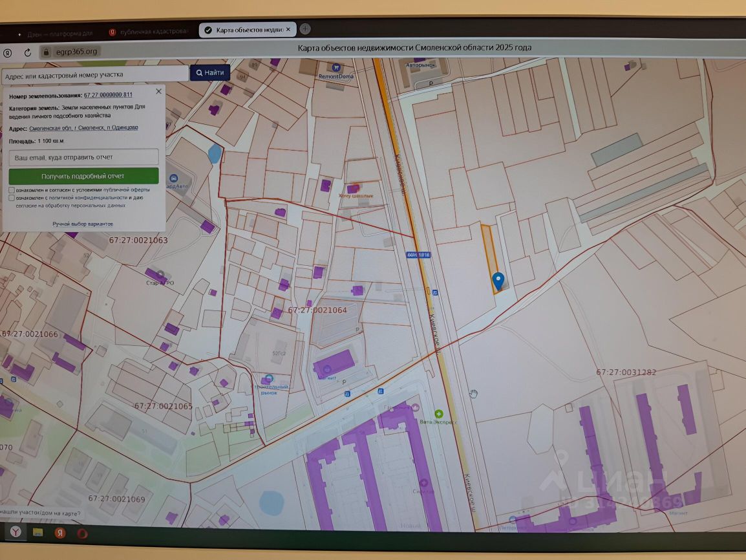746x560 pixels.
Task: Click the padlock site security icon
Action: (x=46, y=52)
